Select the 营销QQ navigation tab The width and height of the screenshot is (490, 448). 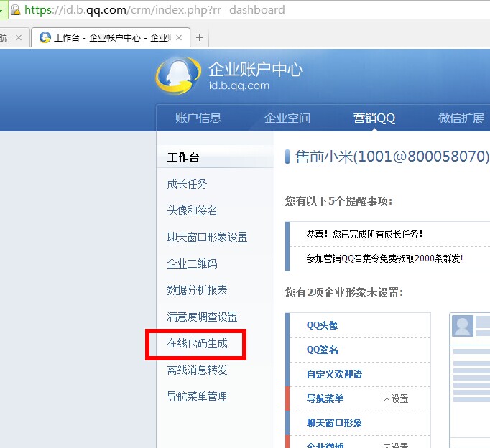point(374,118)
